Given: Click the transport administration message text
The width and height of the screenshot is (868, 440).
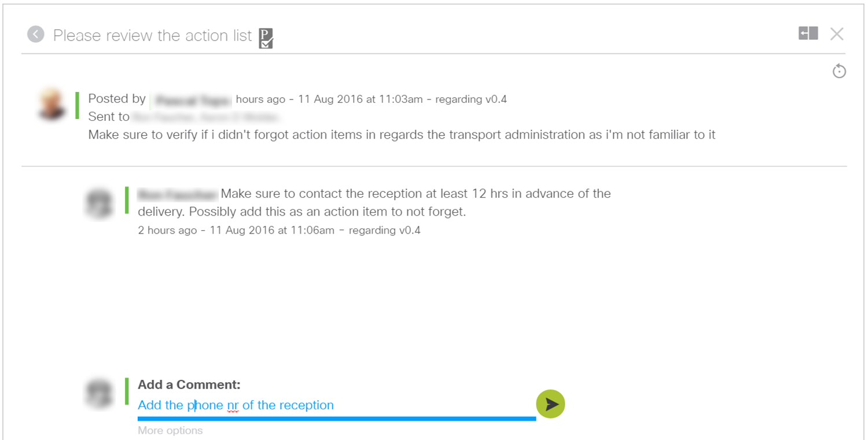Looking at the screenshot, I should tap(402, 135).
